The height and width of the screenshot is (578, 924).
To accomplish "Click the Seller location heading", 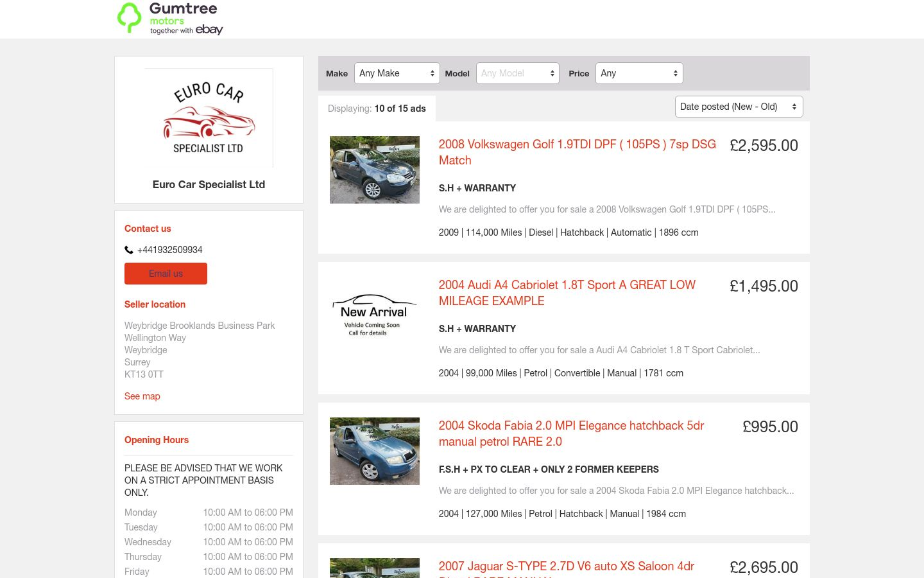I will click(x=155, y=304).
